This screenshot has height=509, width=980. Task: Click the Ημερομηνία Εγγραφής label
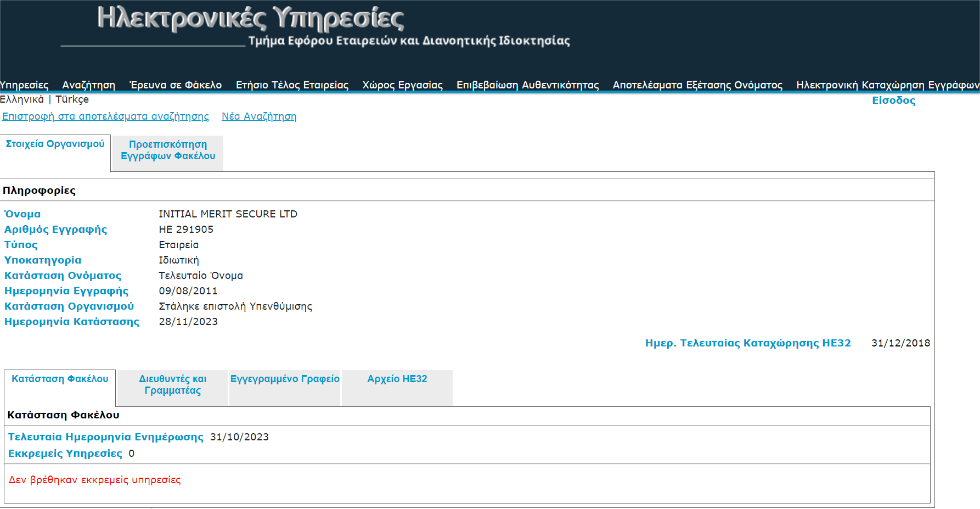pyautogui.click(x=66, y=291)
